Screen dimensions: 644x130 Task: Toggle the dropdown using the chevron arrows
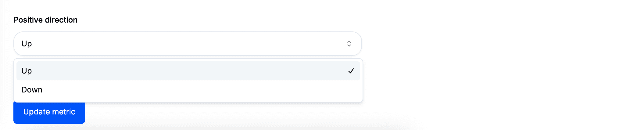pos(349,44)
